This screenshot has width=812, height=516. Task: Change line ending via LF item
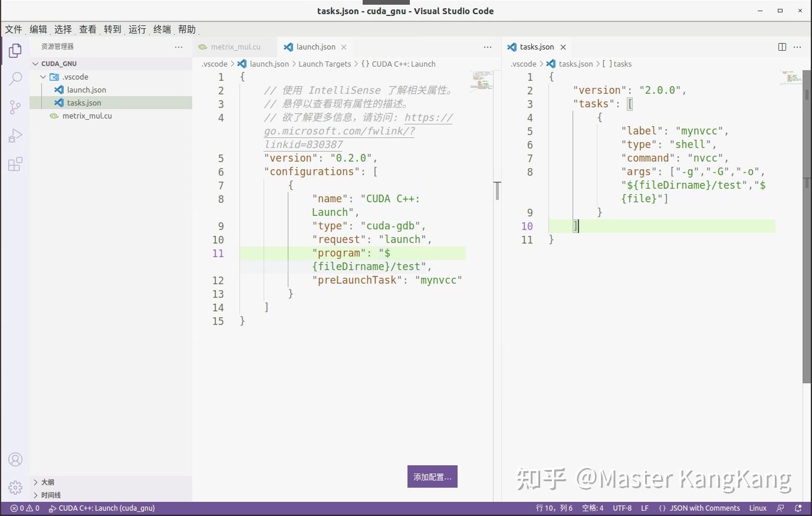coord(645,508)
